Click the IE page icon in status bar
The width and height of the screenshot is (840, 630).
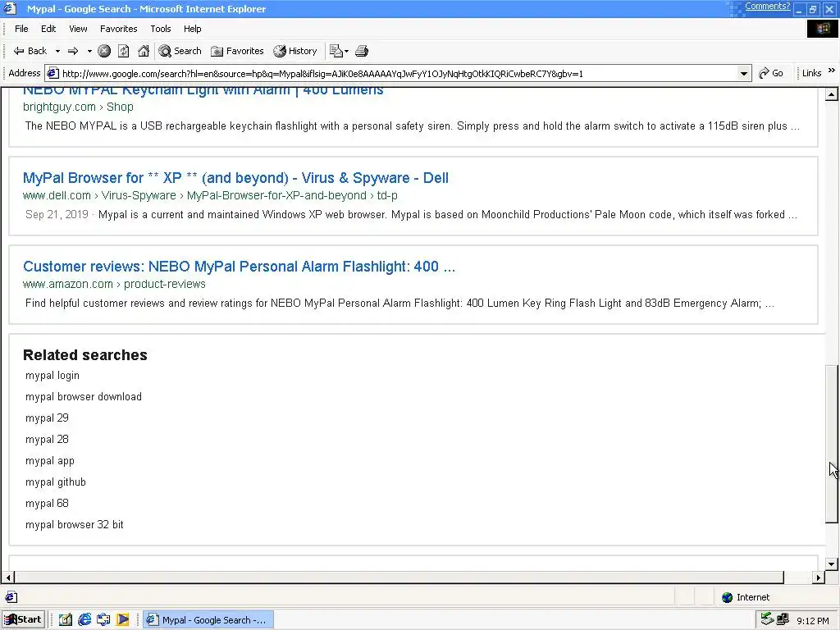coord(11,597)
